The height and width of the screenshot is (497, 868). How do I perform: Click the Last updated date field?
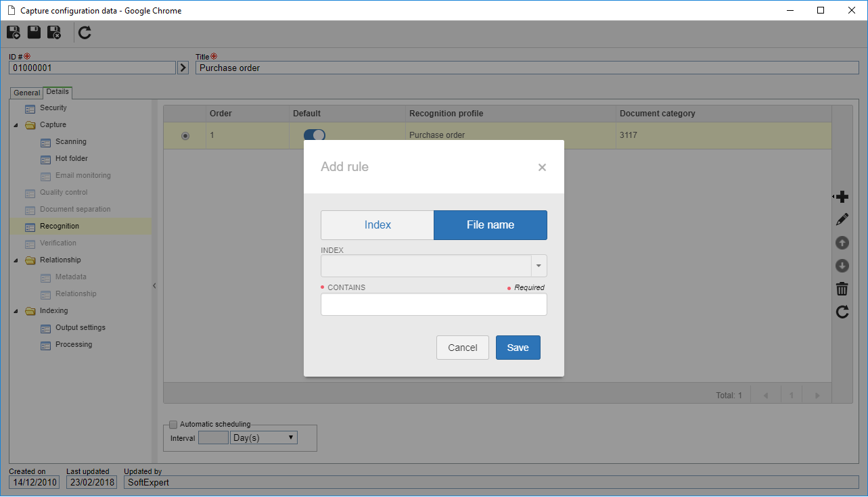(91, 482)
